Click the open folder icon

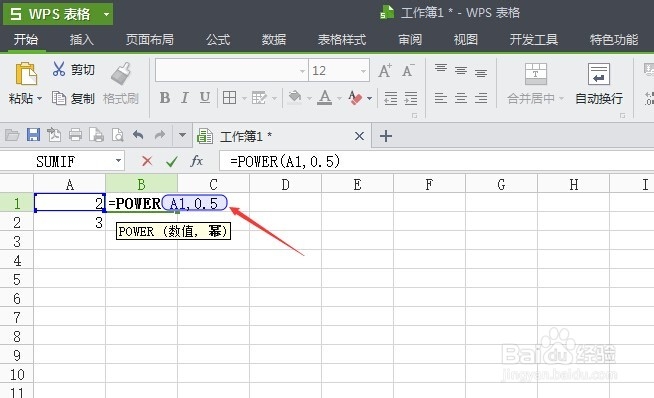coord(12,135)
